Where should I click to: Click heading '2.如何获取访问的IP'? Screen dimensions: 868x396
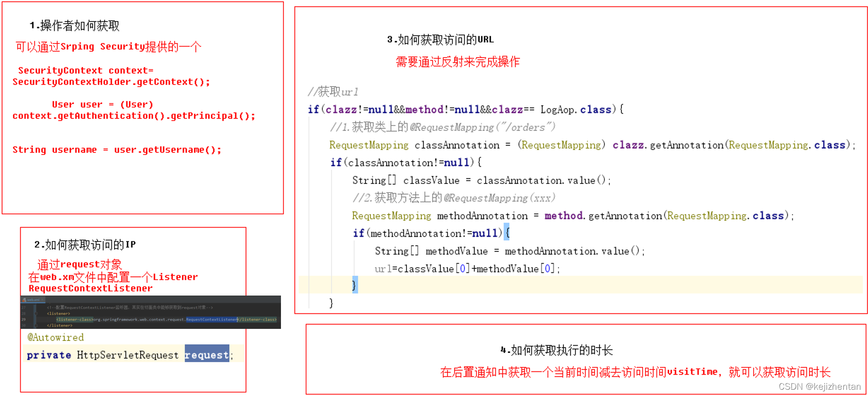(85, 245)
